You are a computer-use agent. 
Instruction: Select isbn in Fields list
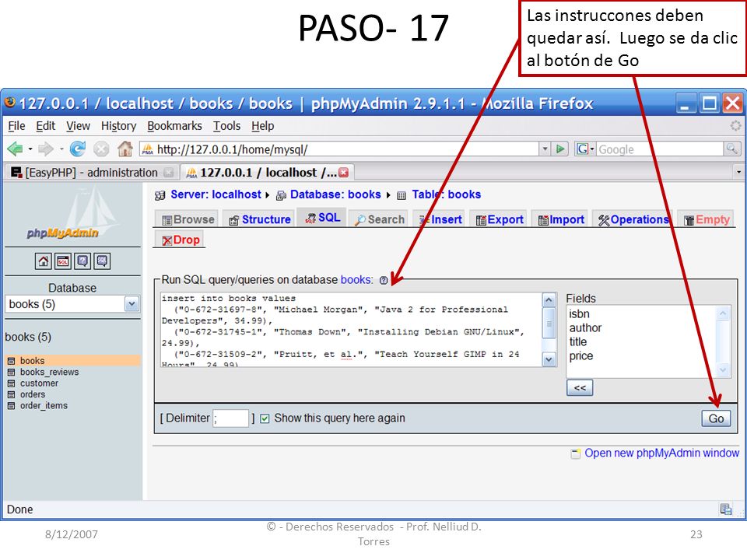[579, 313]
